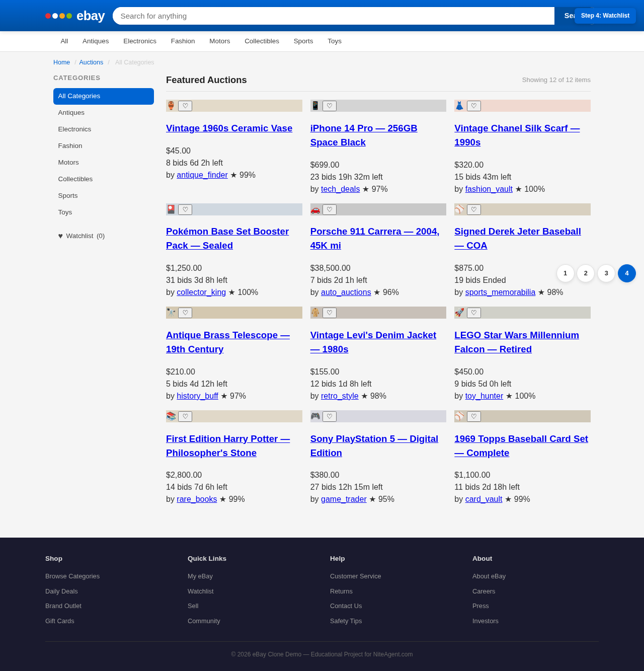This screenshot has width=644, height=671.
Task: Toggle watchlist heart for Vintage Chanel Silk Scarf
Action: point(474,106)
